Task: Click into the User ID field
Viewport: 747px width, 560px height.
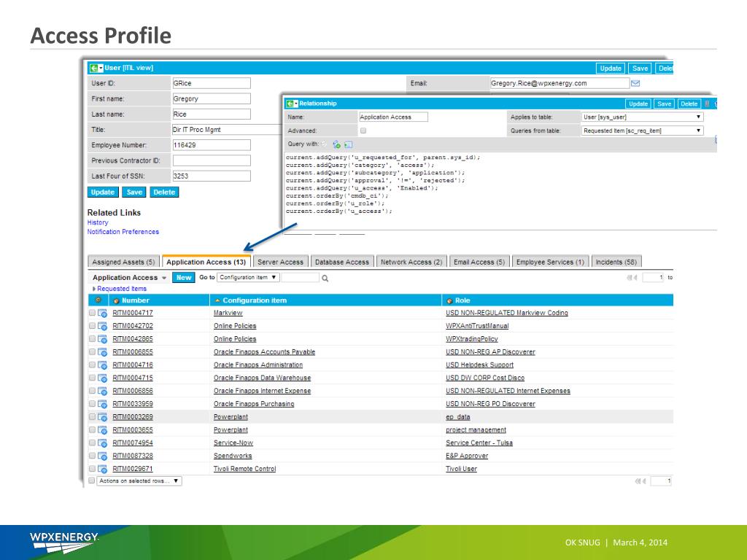Action: (211, 83)
